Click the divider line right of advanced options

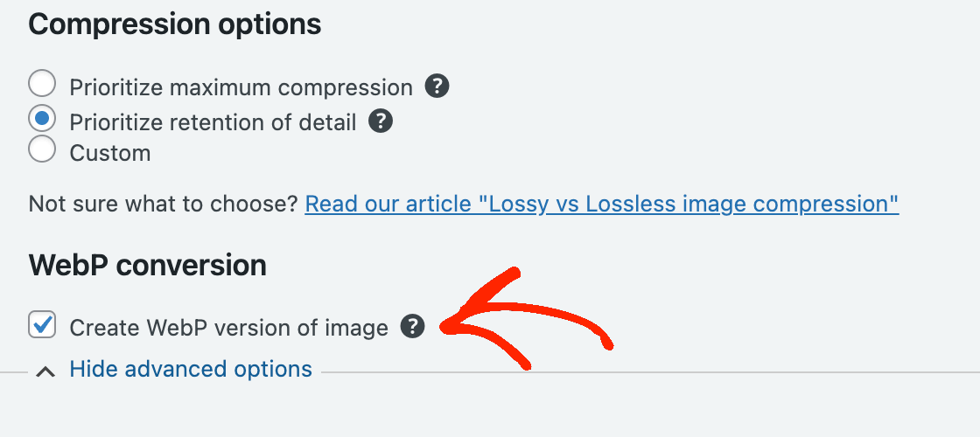click(647, 372)
